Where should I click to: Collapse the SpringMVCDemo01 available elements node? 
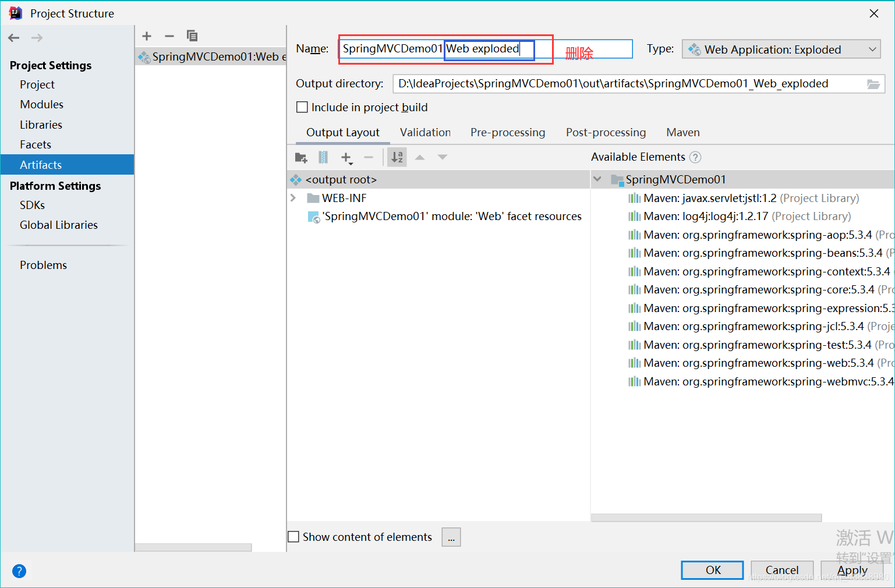597,179
